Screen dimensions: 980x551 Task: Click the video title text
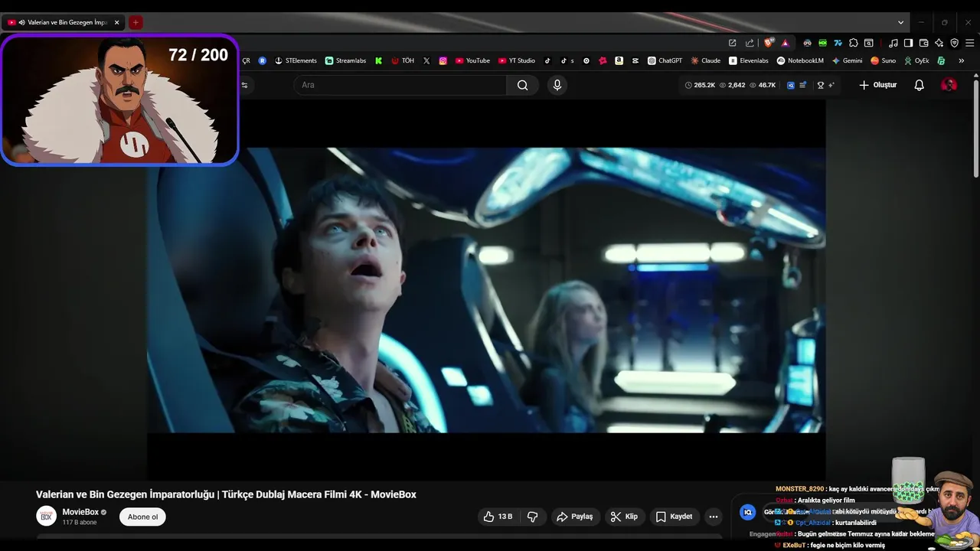coord(226,494)
